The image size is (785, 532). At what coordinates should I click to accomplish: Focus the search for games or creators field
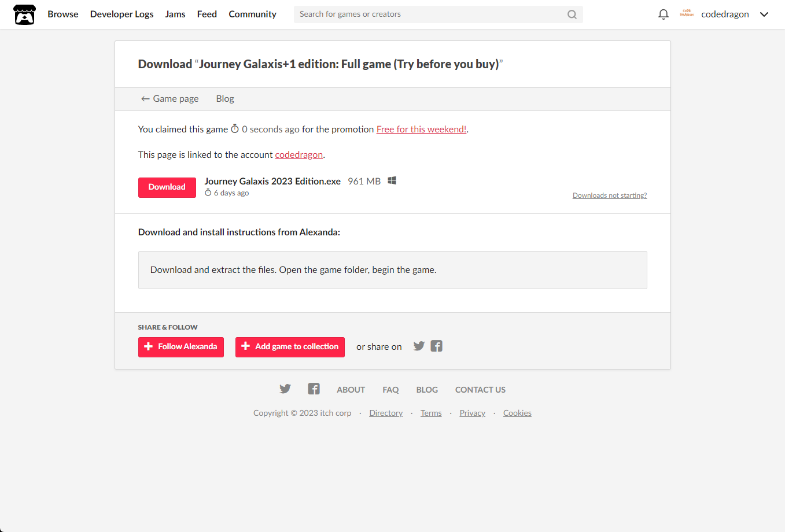[438, 14]
